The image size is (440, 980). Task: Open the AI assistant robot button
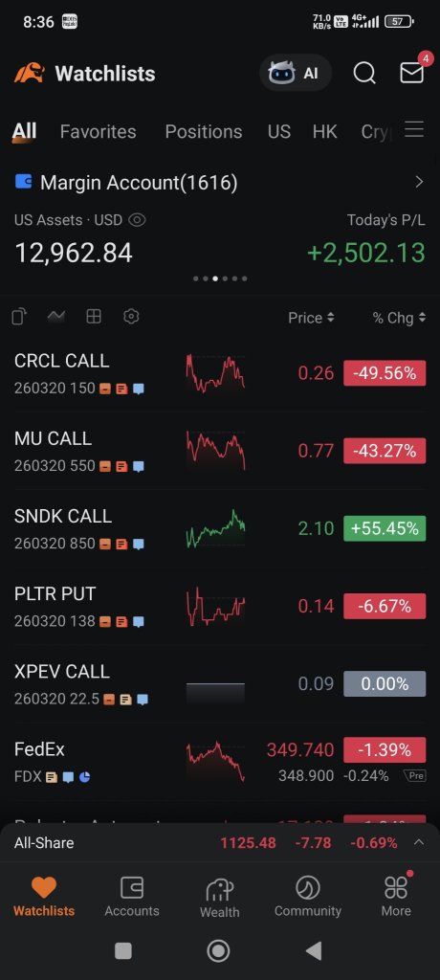click(295, 73)
